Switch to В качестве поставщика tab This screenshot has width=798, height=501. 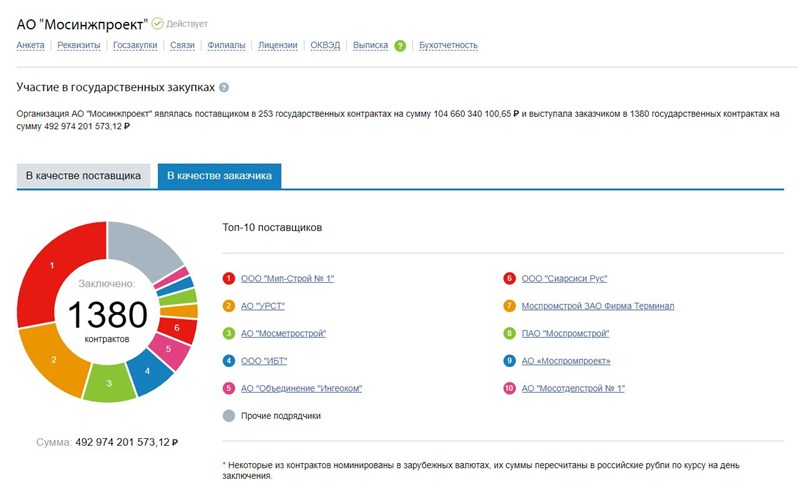click(83, 176)
